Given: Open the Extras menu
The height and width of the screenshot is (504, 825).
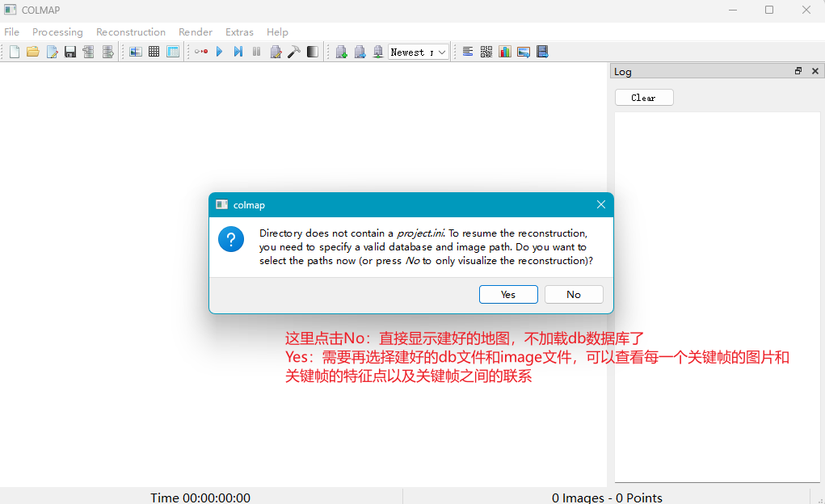Looking at the screenshot, I should pos(239,32).
